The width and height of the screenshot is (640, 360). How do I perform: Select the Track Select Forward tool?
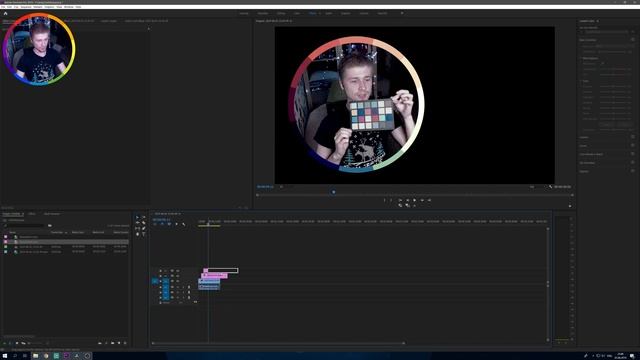tap(144, 218)
